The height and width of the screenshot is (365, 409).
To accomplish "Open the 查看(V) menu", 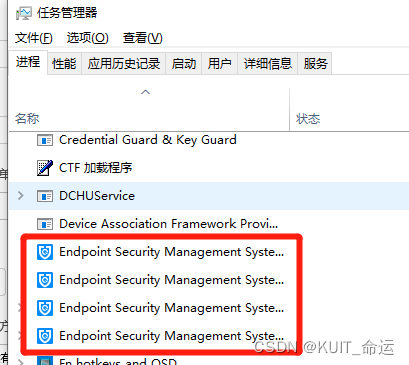I will pyautogui.click(x=143, y=38).
